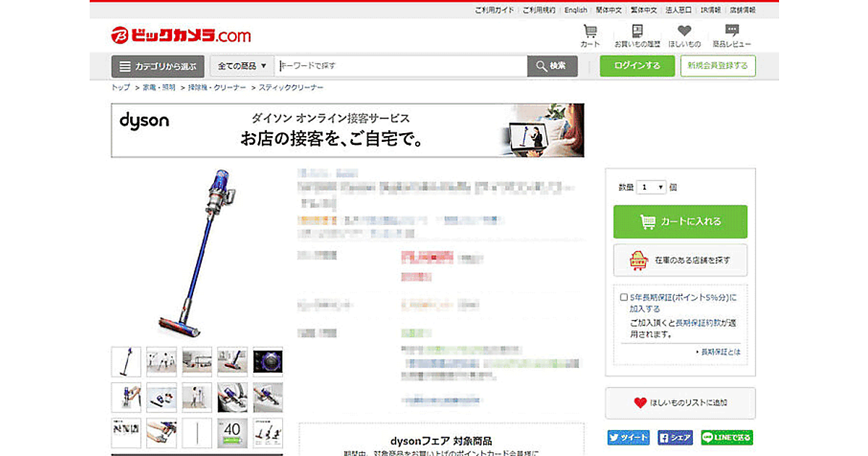Enable the 5-year extended warranty checkbox
This screenshot has width=868, height=456.
[624, 297]
